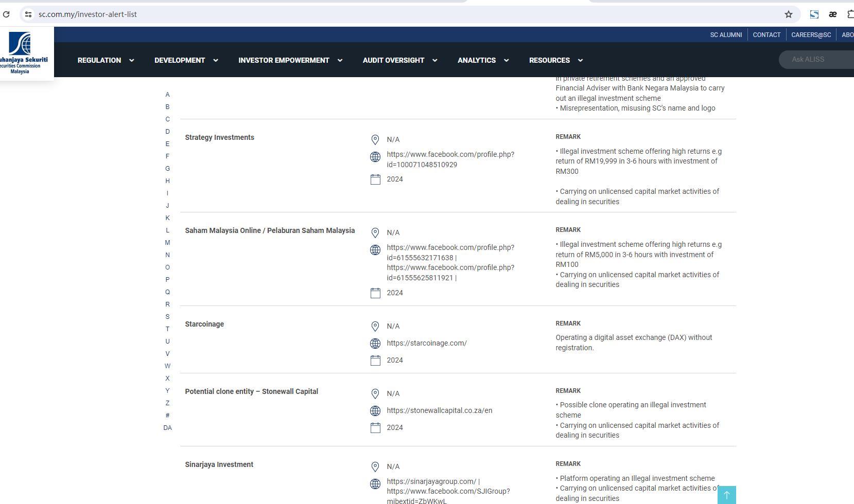Click the globe icon beside Starcoinage website
Viewport: 854px width, 504px height.
point(375,344)
